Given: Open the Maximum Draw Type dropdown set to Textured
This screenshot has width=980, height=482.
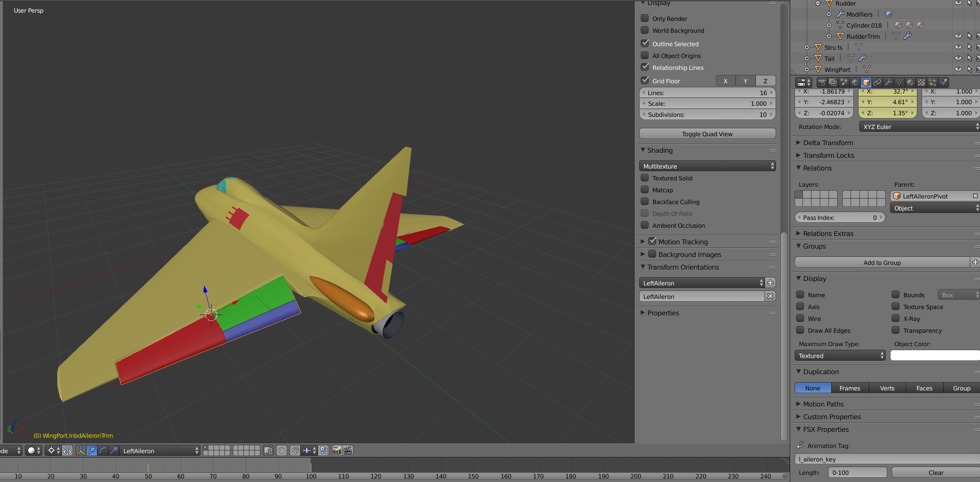Looking at the screenshot, I should point(840,355).
